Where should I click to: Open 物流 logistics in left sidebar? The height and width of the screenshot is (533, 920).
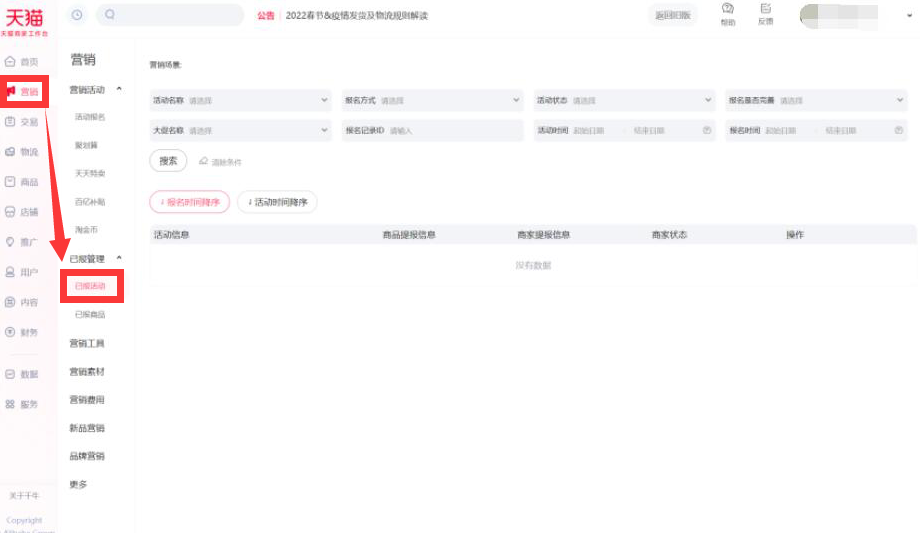click(22, 152)
